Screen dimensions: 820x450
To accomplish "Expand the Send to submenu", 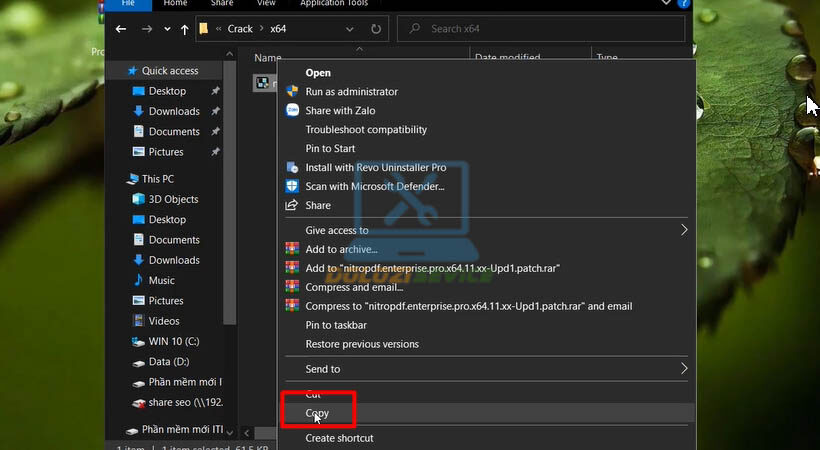I will 684,369.
